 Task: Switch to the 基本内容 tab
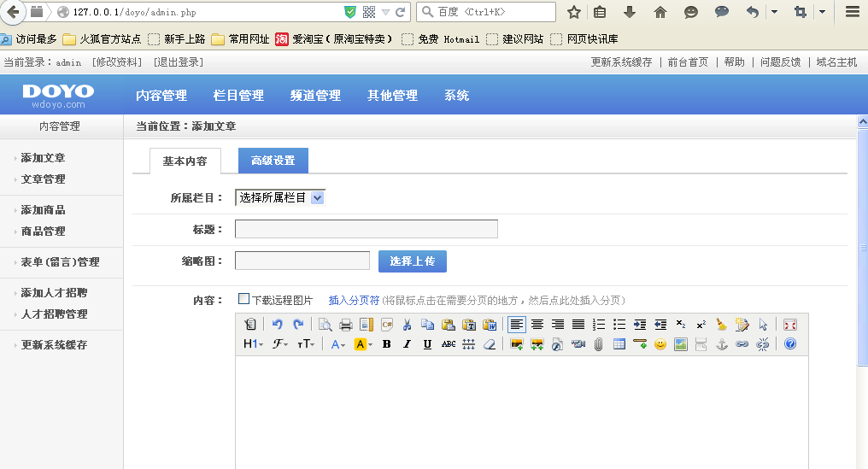pos(185,161)
